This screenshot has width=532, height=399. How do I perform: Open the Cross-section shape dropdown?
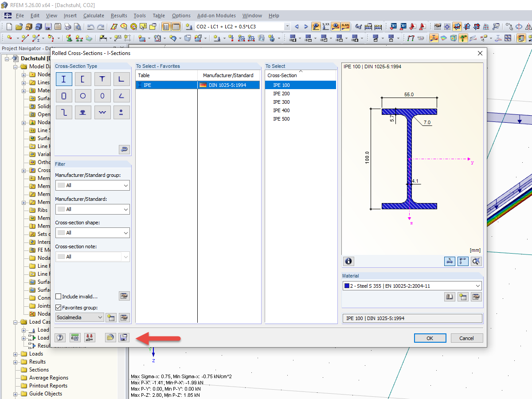click(x=92, y=233)
